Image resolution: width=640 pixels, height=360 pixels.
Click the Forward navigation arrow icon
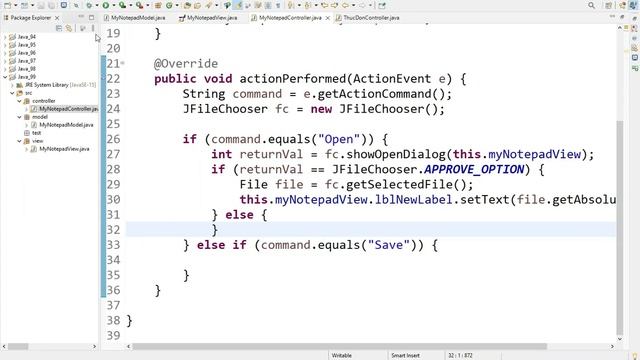[x=362, y=5]
